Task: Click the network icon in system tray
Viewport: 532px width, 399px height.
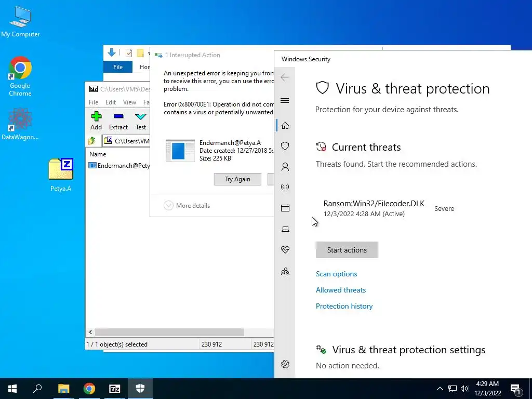Action: coord(453,389)
